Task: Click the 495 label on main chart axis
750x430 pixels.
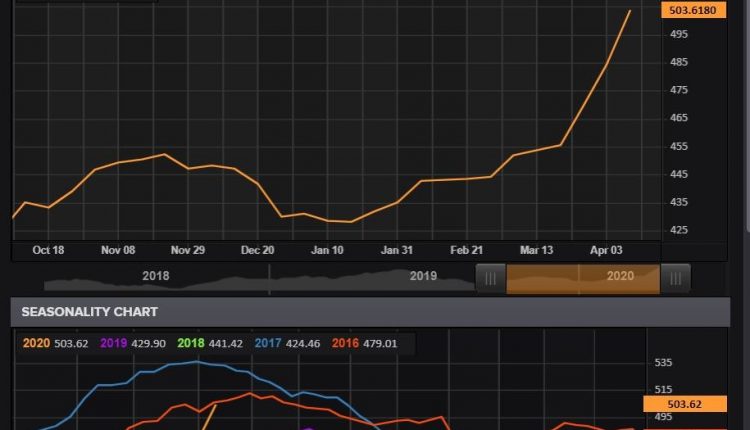Action: click(x=679, y=34)
